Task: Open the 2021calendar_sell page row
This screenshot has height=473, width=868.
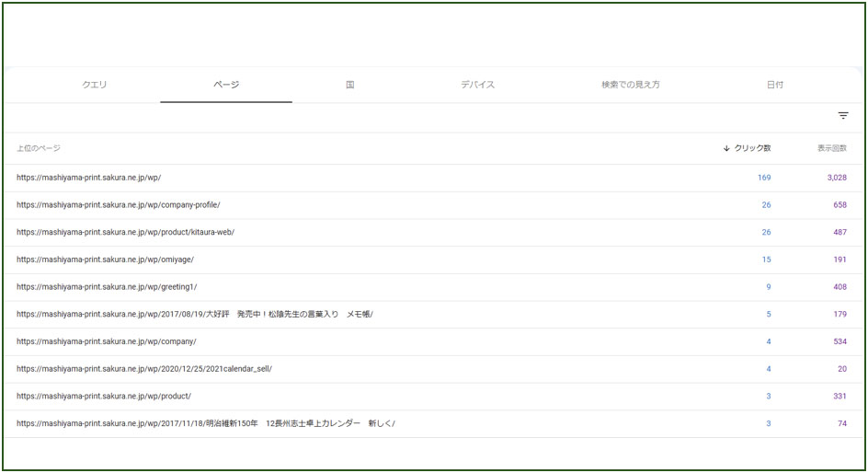Action: point(143,369)
